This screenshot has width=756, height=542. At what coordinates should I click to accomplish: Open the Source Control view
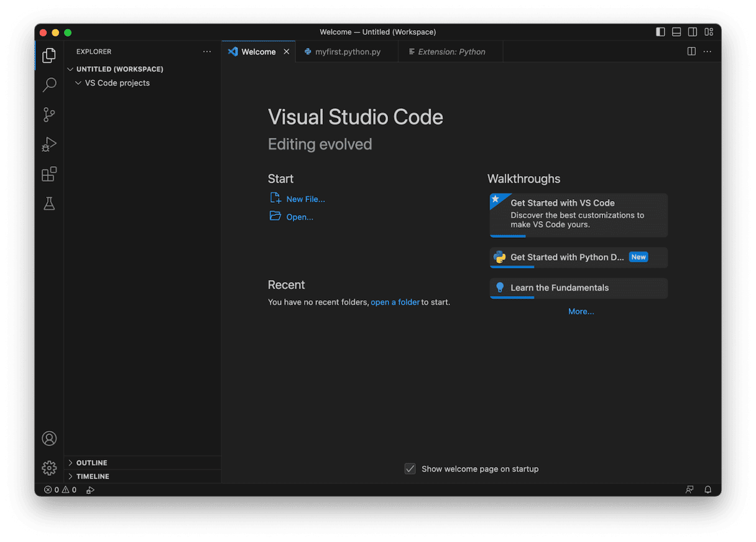tap(49, 115)
